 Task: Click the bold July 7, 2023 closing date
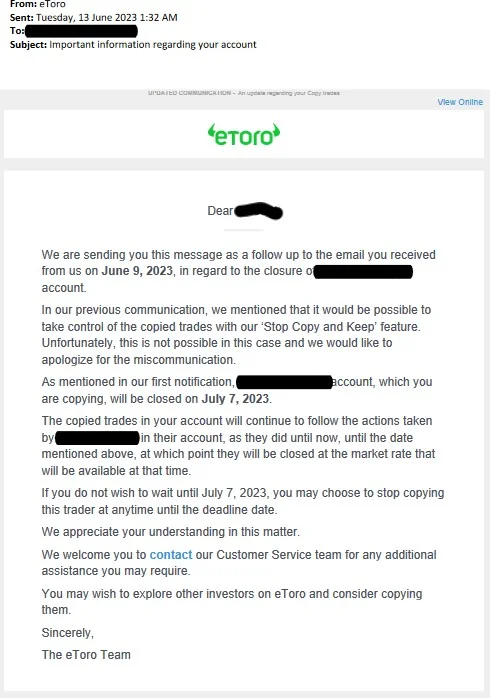point(235,398)
